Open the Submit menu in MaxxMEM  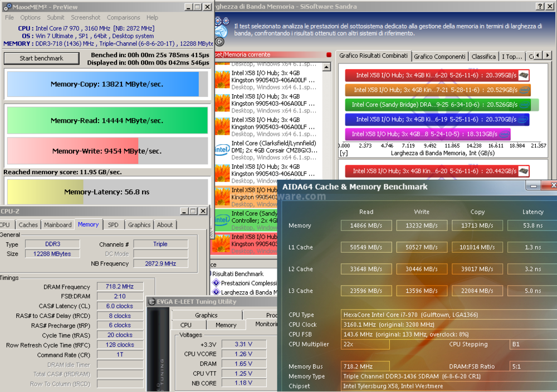pos(55,17)
